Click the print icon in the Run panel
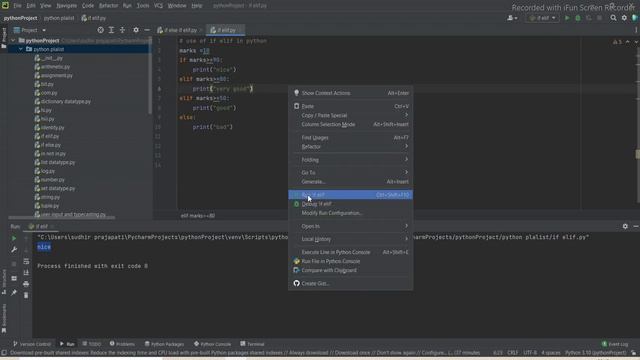The image size is (640, 360). coord(26,284)
